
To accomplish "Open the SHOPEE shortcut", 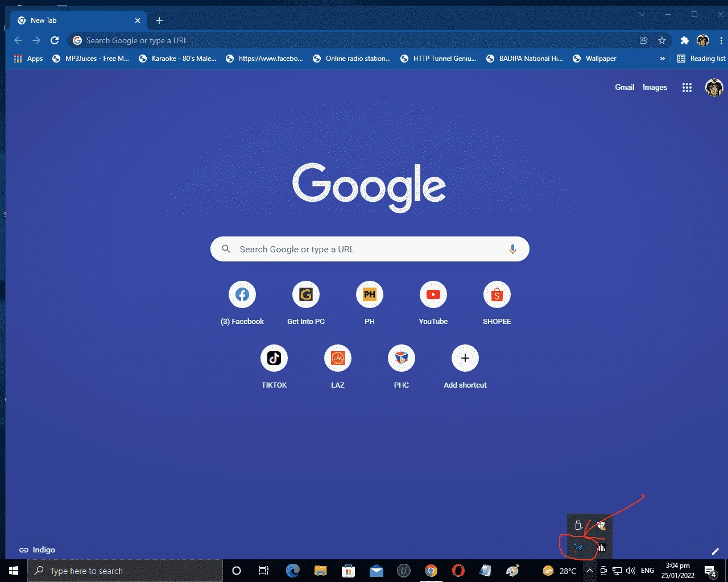I will coord(497,304).
